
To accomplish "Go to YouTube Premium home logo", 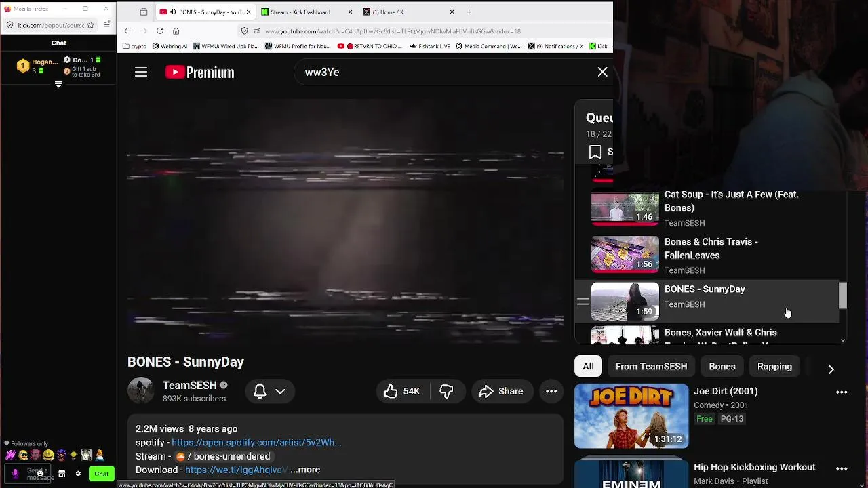I will [199, 72].
